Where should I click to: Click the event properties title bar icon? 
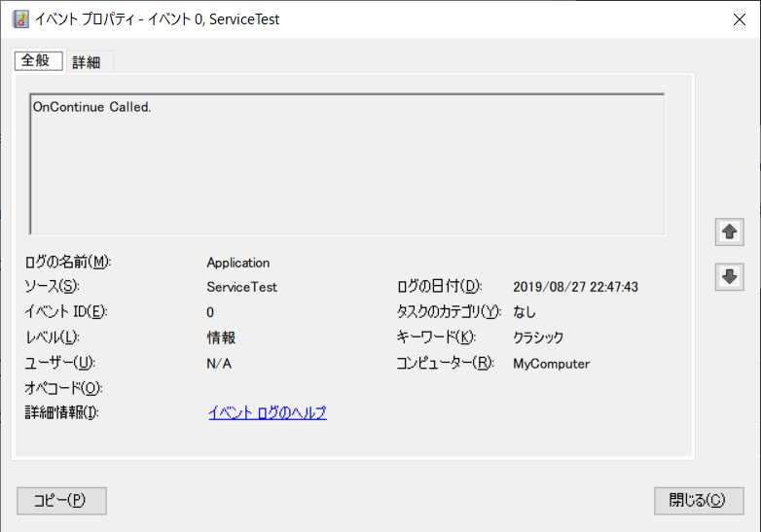(x=20, y=18)
